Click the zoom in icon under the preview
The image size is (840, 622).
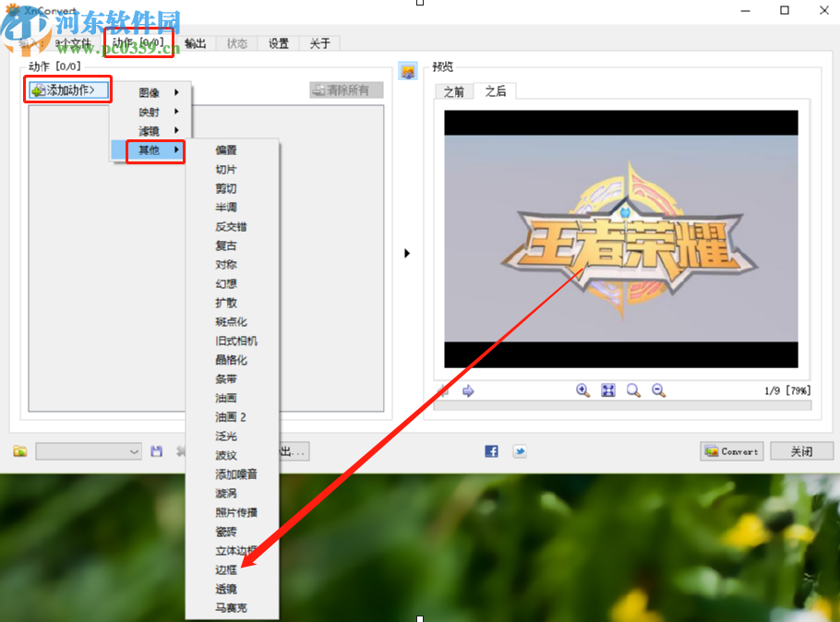[582, 390]
